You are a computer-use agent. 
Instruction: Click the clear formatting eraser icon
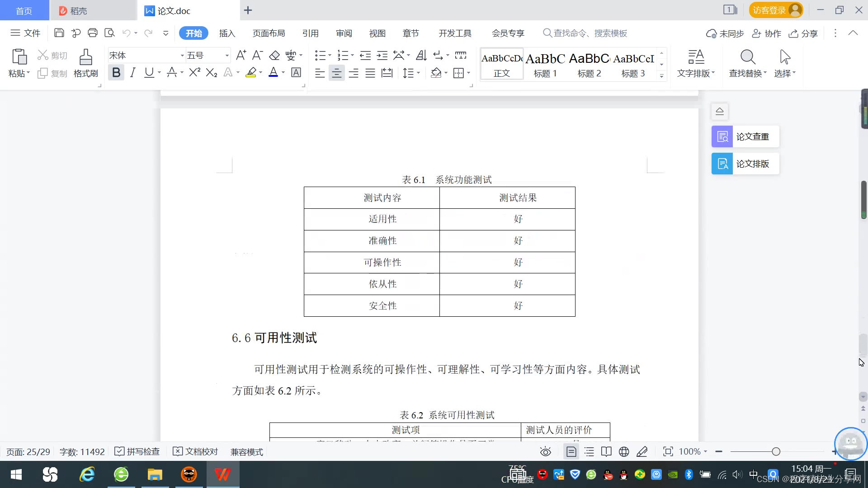click(274, 55)
